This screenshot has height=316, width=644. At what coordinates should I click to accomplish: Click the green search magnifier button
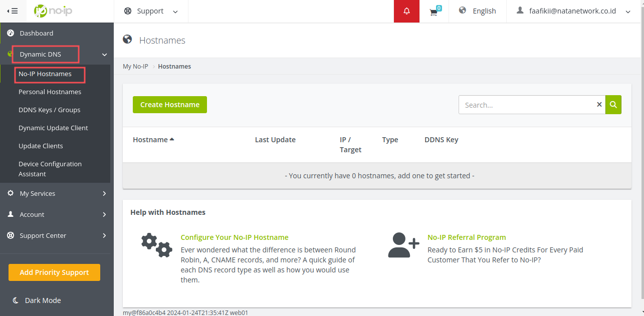pyautogui.click(x=613, y=105)
